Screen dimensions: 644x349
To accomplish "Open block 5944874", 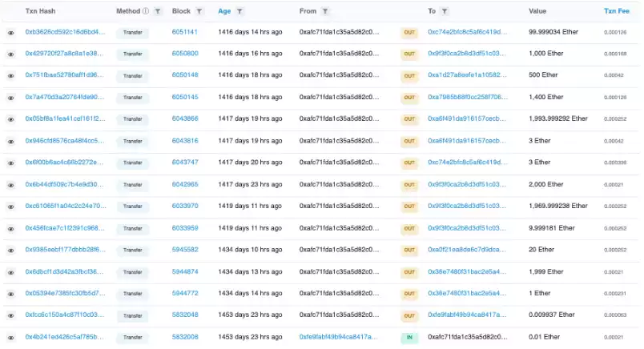I will click(185, 271).
